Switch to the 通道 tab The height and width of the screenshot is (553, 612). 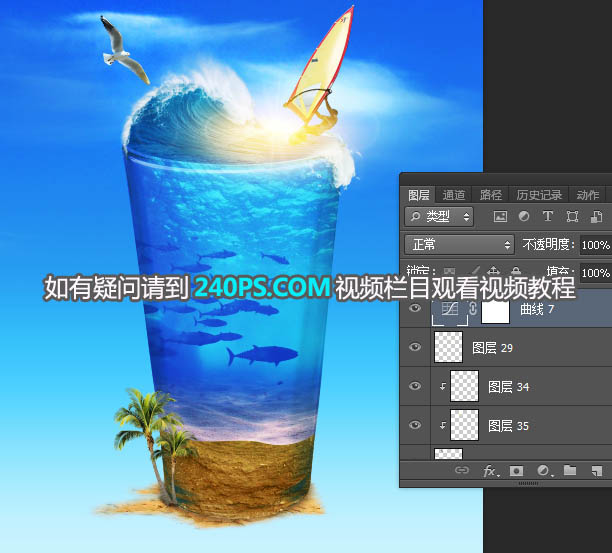coord(454,194)
